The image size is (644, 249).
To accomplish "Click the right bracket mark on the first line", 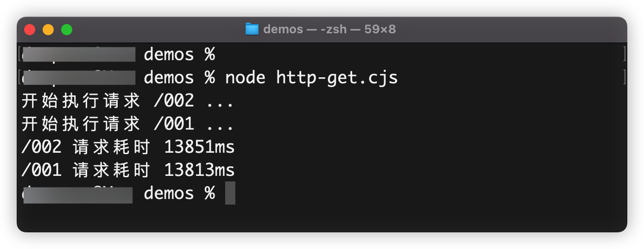I will [x=625, y=54].
